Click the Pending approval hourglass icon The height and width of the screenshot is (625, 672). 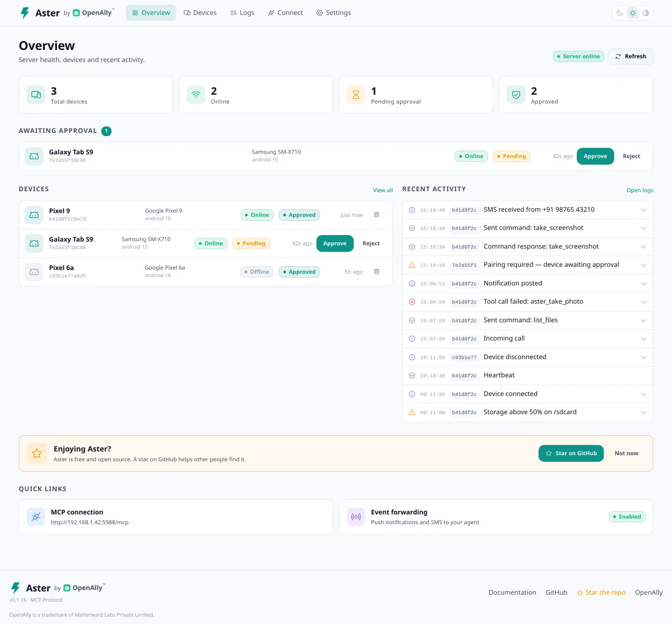point(356,95)
